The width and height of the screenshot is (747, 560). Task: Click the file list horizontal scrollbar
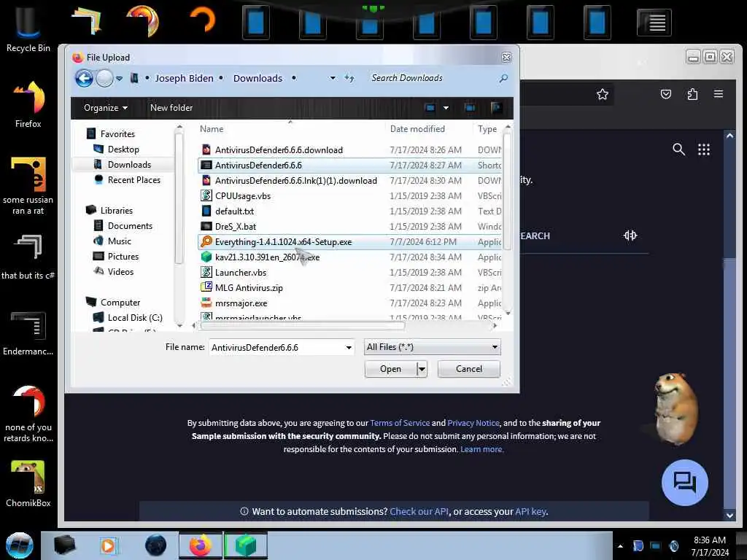coord(303,326)
